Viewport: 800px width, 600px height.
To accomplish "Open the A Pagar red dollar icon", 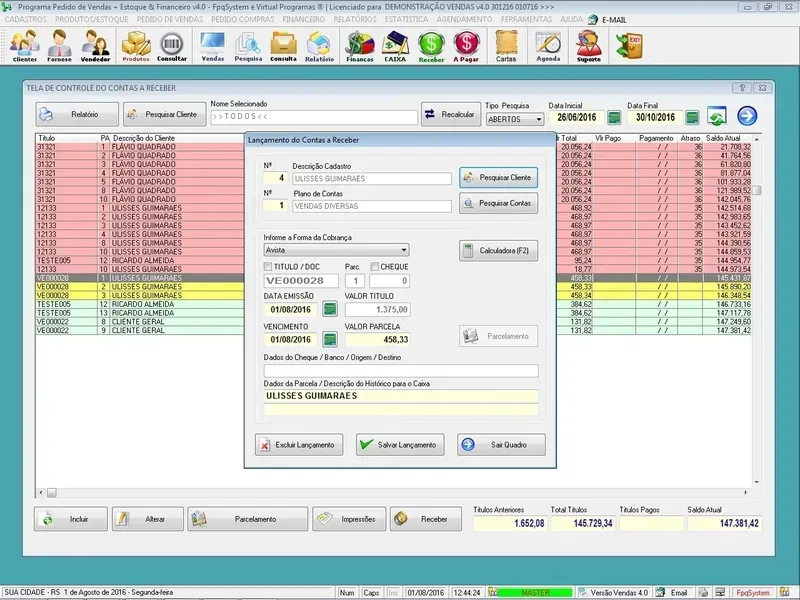I will (466, 46).
